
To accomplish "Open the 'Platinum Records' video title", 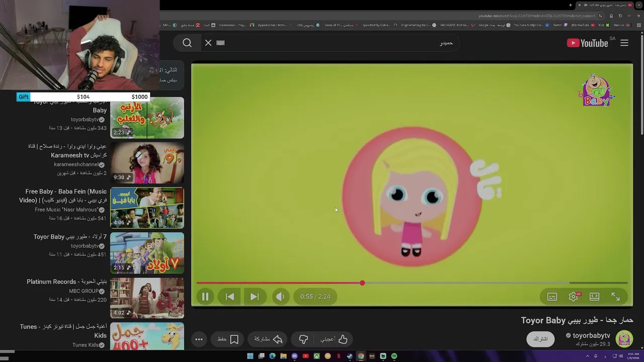I will click(66, 282).
